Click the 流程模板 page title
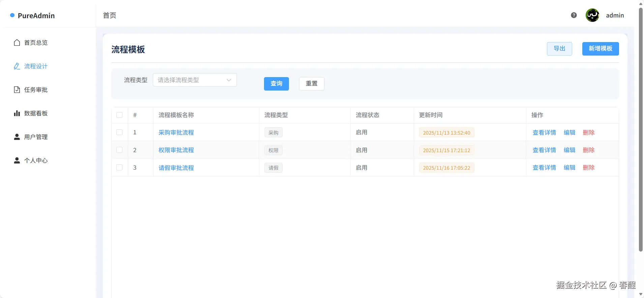 coord(128,49)
